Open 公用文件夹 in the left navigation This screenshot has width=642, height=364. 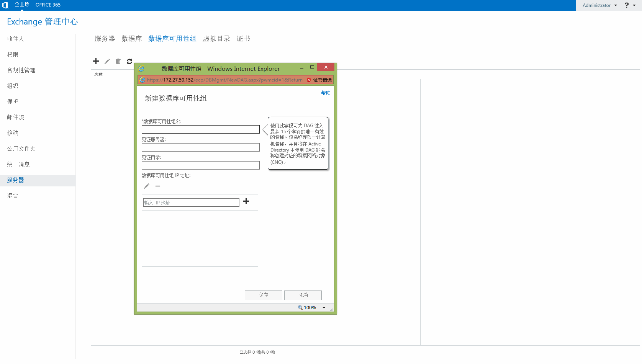[x=21, y=149]
